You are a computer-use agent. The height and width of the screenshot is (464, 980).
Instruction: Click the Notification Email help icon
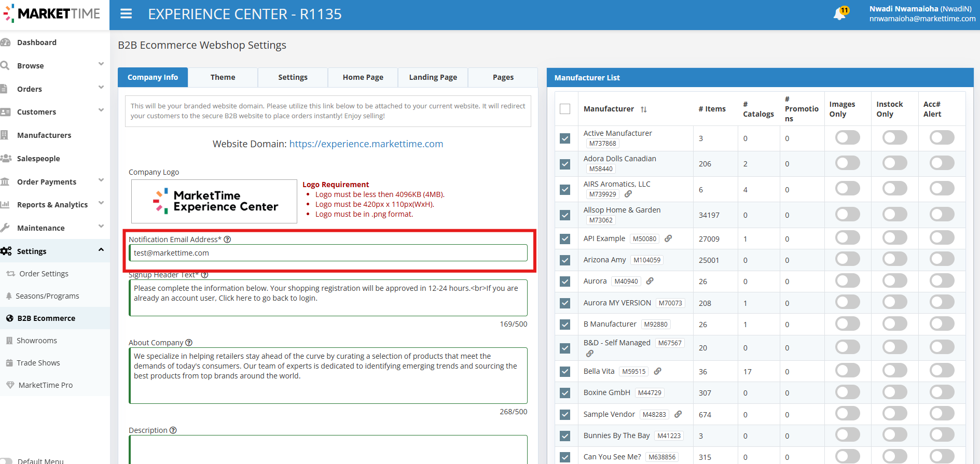click(x=227, y=240)
